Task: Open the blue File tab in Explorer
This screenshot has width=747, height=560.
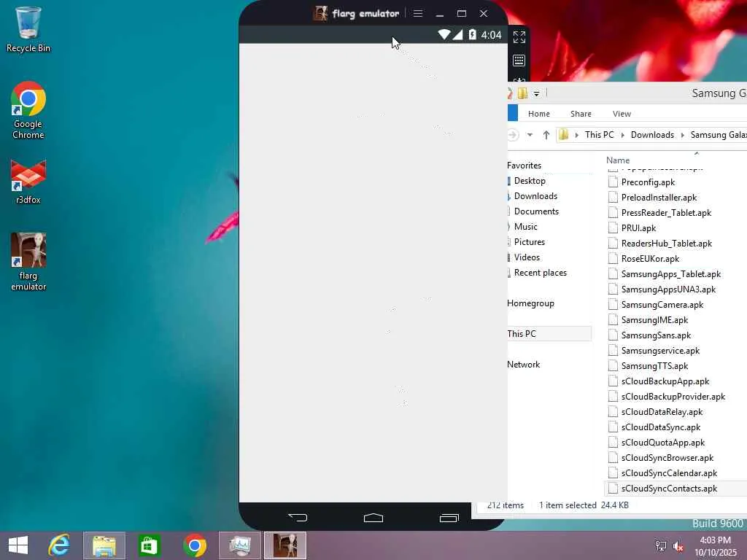Action: (x=513, y=113)
